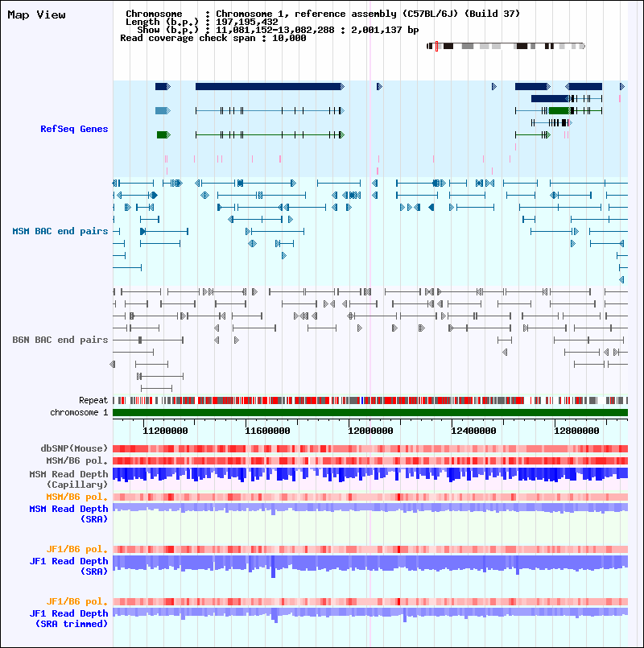Select the small light-blue RefSeq transcript arrow
Screen dimensions: 644x648
point(163,111)
